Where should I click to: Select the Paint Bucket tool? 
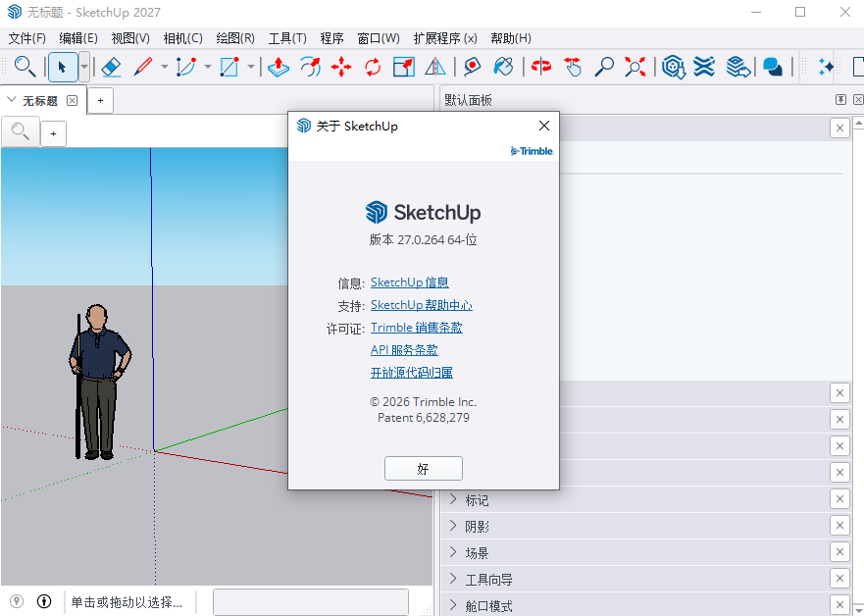[x=504, y=68]
